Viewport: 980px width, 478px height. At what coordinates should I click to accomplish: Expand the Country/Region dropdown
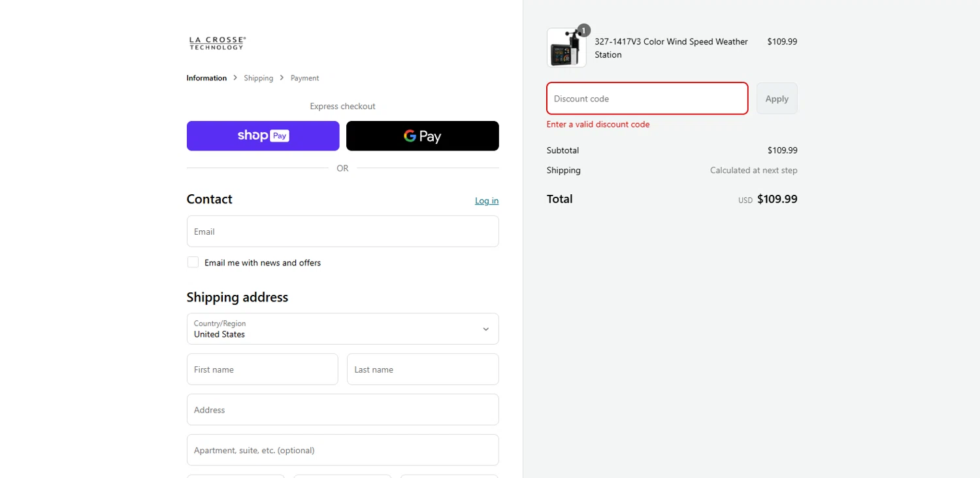pos(342,329)
